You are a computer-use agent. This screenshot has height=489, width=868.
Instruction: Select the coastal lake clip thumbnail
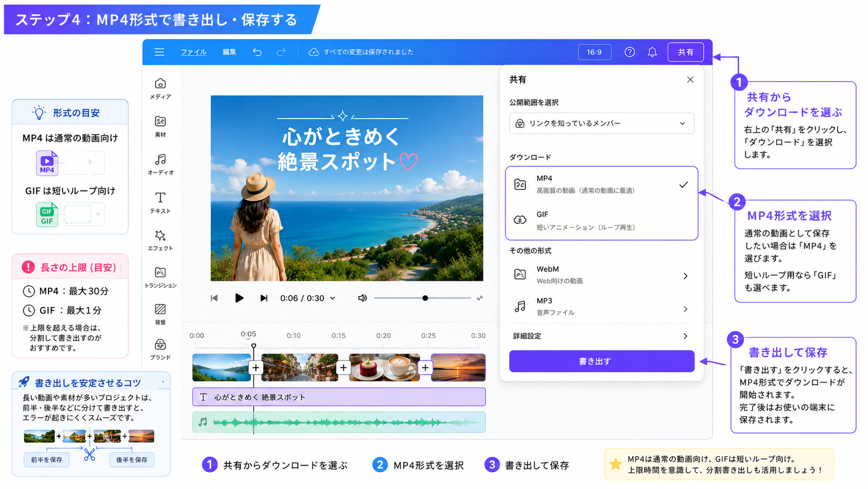(221, 367)
